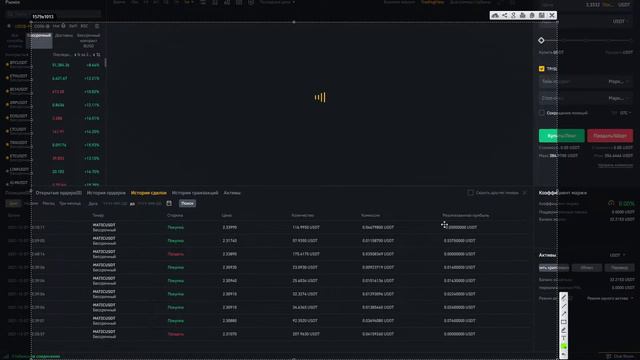
Task: Filter trade history by Three months
Action: coord(70,203)
